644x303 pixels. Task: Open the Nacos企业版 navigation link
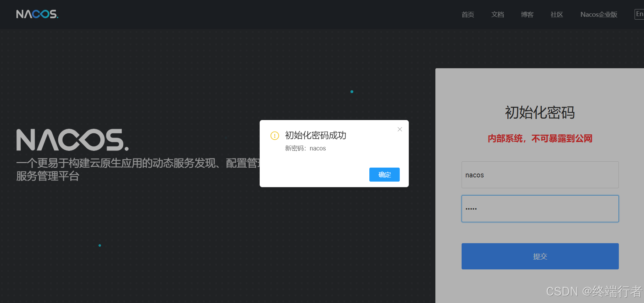[x=599, y=14]
